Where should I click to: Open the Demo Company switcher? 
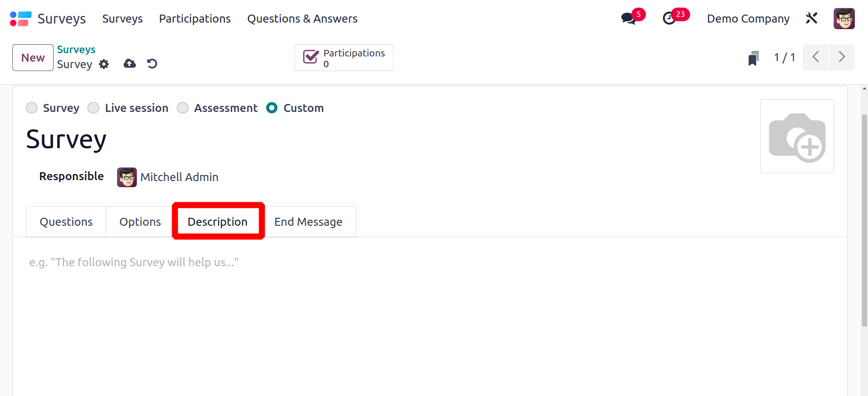point(748,19)
